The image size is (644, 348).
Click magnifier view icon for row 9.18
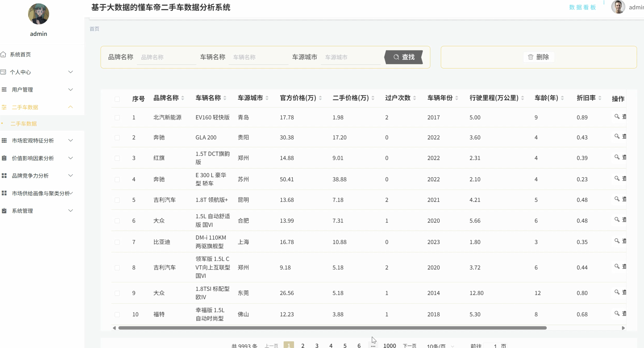[x=617, y=267]
